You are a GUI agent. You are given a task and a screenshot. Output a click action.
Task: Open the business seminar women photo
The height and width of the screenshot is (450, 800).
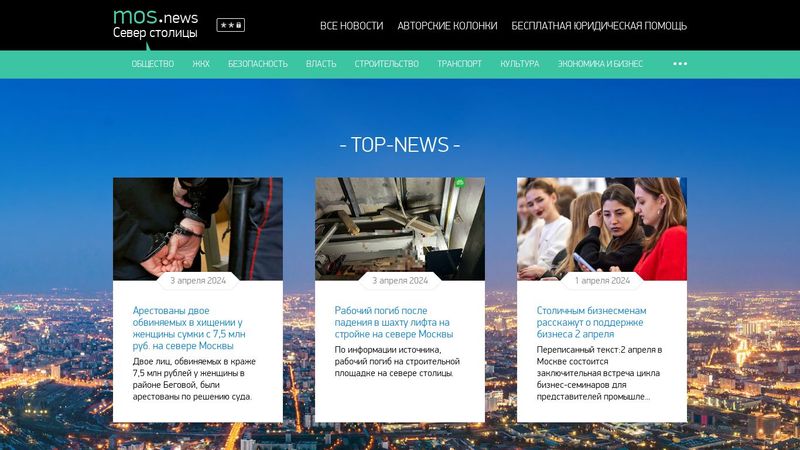(602, 228)
